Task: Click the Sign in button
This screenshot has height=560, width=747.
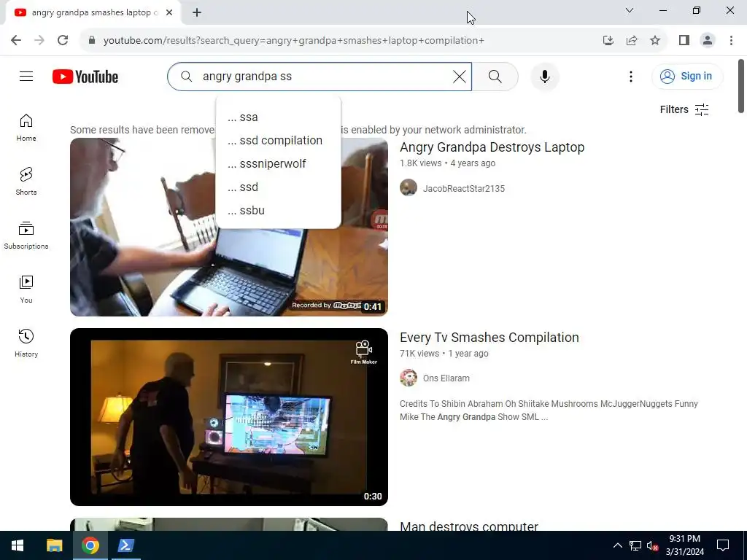Action: pyautogui.click(x=687, y=76)
